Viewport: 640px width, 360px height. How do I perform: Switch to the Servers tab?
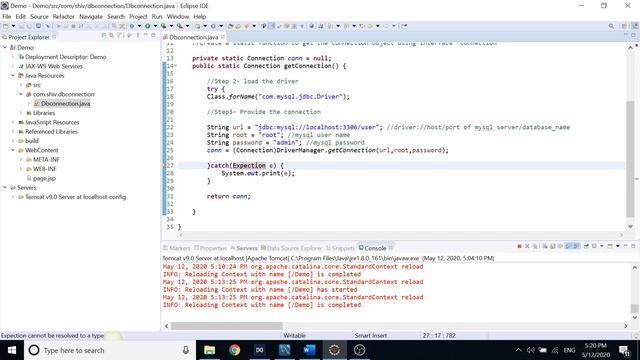click(x=244, y=248)
